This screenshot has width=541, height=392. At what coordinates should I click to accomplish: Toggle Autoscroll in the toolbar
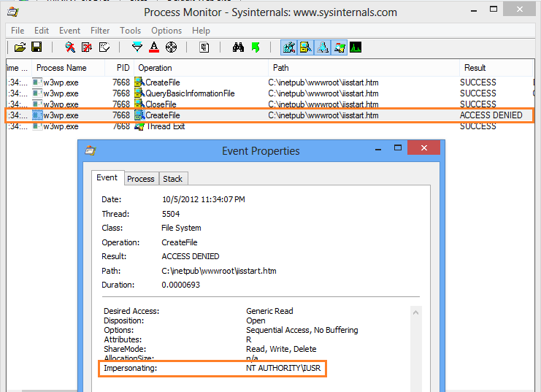[87, 47]
